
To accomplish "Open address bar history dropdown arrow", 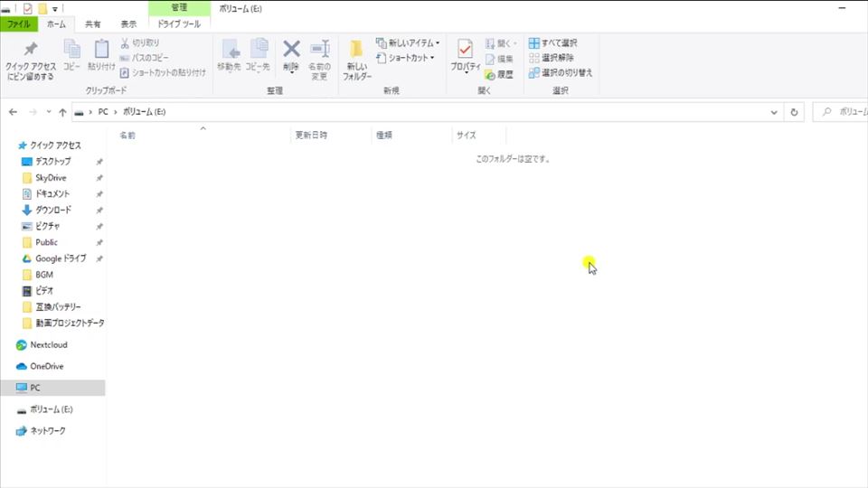I will pyautogui.click(x=774, y=112).
